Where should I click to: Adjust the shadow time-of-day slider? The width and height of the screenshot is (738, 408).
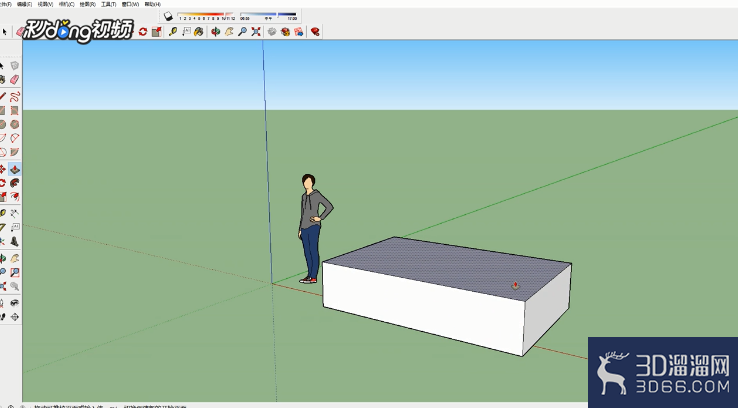(x=268, y=16)
